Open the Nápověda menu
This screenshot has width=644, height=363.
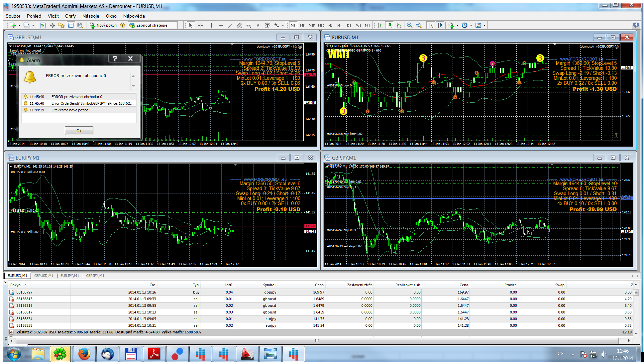(134, 16)
